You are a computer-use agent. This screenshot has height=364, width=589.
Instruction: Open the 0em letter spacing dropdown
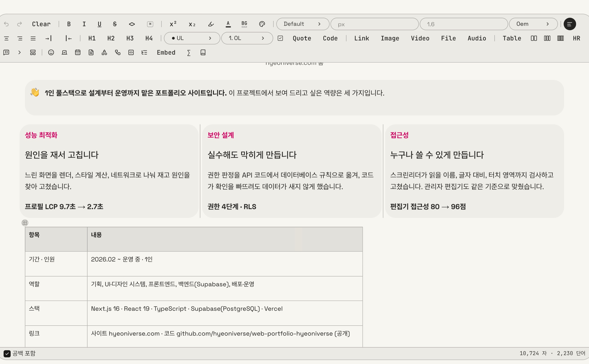point(533,24)
